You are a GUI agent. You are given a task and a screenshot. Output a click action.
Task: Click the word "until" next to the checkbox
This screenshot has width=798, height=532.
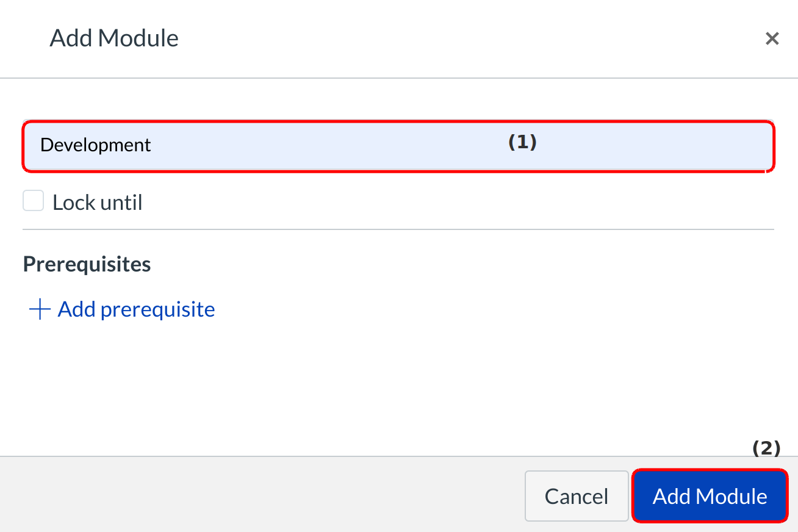120,203
